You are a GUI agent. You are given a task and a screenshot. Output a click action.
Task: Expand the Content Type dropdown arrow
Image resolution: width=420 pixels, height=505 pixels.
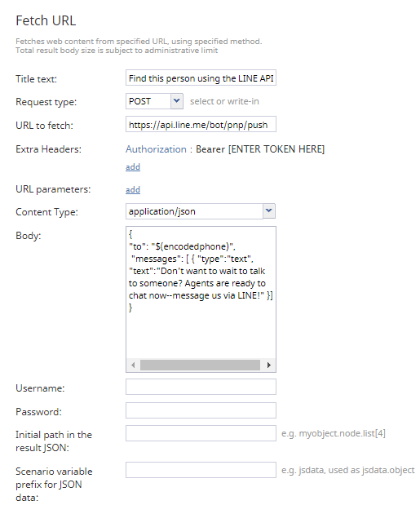coord(269,211)
